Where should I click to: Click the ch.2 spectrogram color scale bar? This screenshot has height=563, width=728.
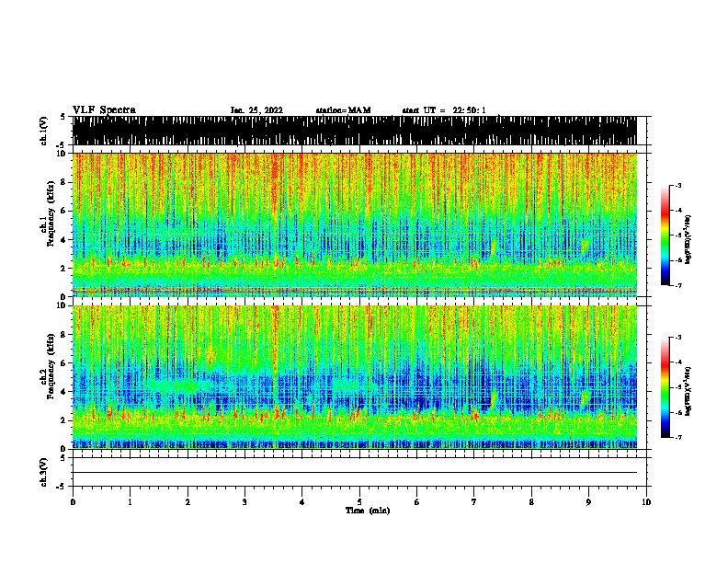(665, 387)
